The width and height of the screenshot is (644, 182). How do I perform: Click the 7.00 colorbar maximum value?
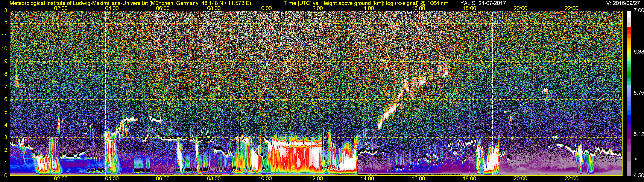(638, 10)
